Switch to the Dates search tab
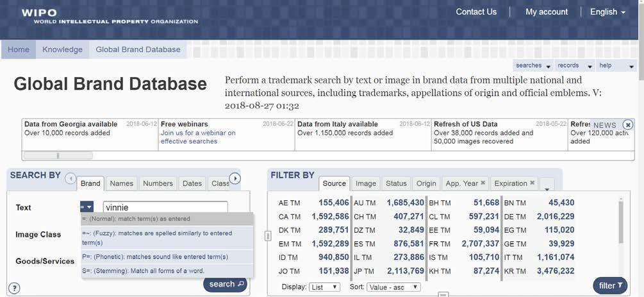 tap(192, 183)
